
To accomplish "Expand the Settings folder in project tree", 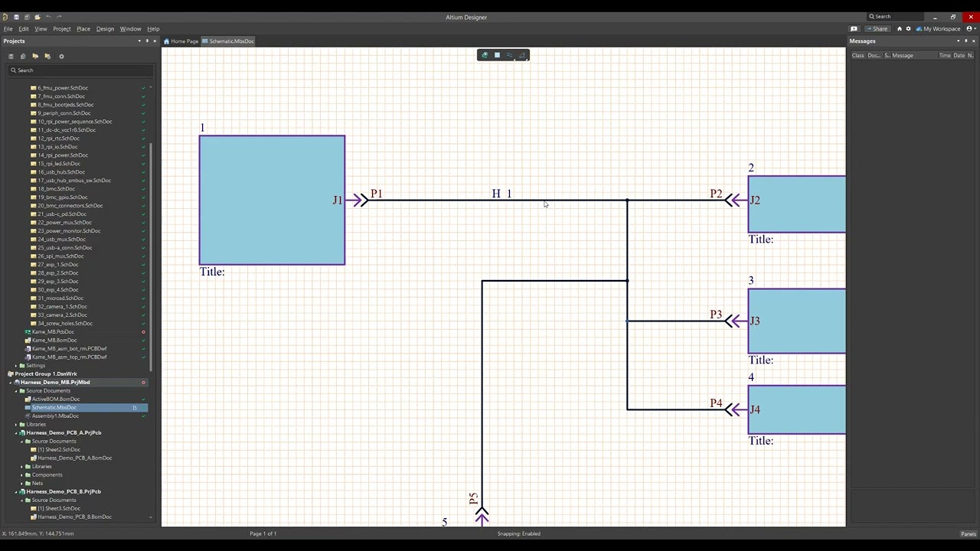I will coord(16,366).
